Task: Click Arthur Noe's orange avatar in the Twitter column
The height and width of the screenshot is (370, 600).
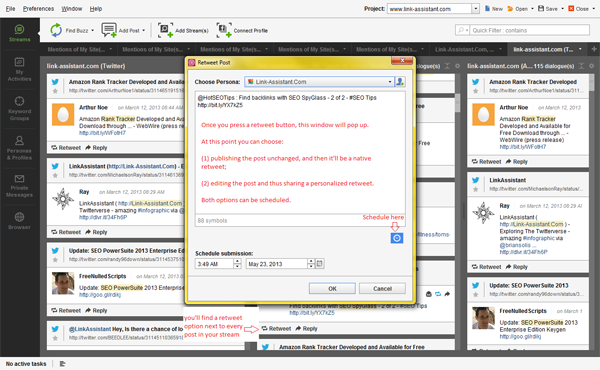Action: click(63, 114)
